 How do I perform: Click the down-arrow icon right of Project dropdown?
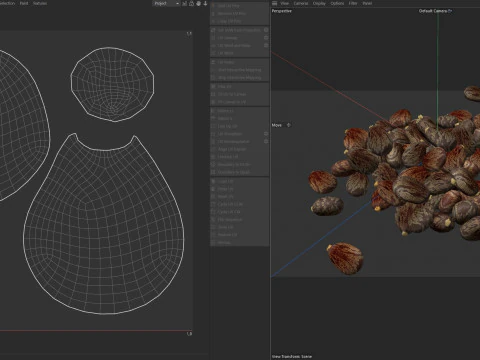coord(205,3)
